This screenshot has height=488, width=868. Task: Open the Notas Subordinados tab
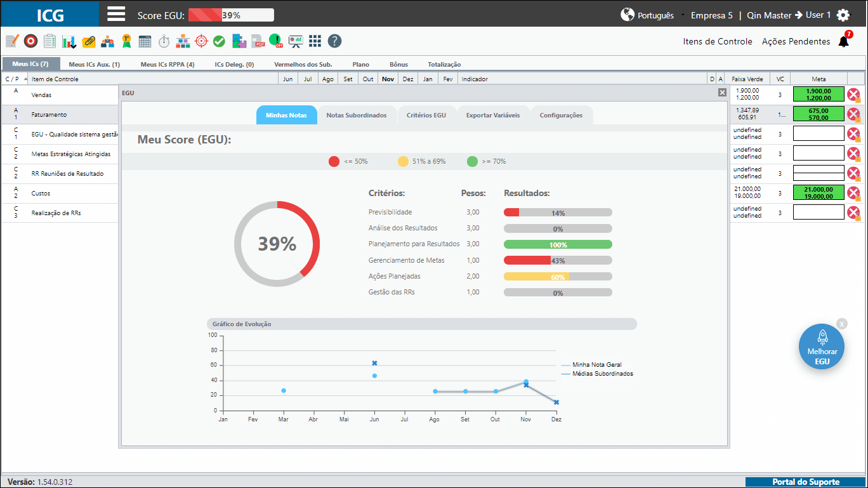click(357, 115)
